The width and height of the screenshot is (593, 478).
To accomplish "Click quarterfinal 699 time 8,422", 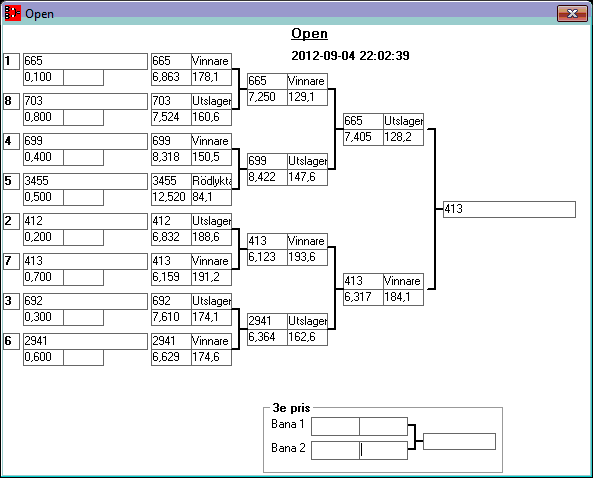I will point(267,177).
